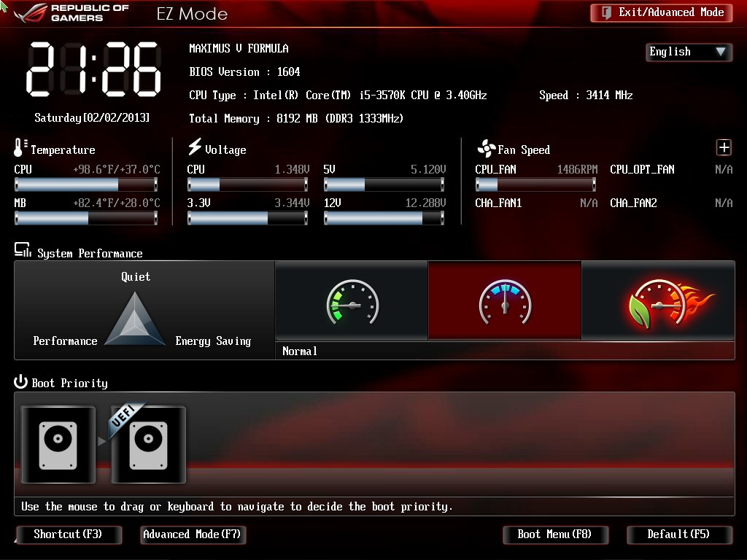Open the English language dropdown
The height and width of the screenshot is (560, 747).
pos(688,52)
